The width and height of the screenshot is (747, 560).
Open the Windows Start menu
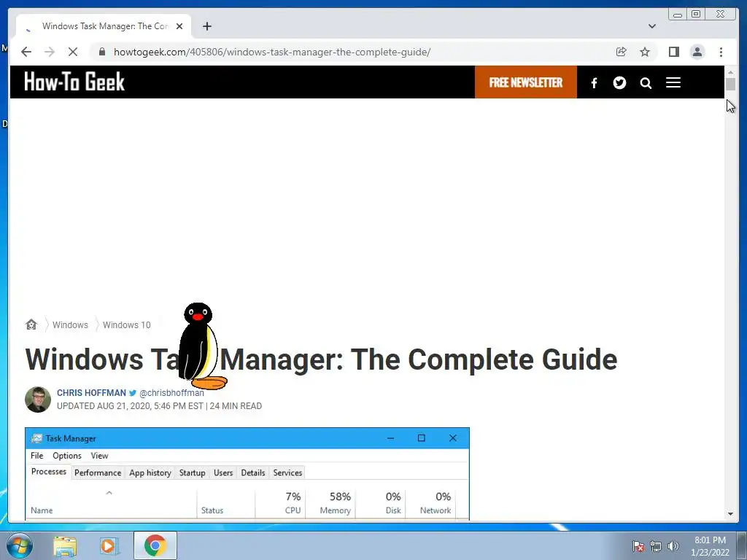click(x=20, y=545)
